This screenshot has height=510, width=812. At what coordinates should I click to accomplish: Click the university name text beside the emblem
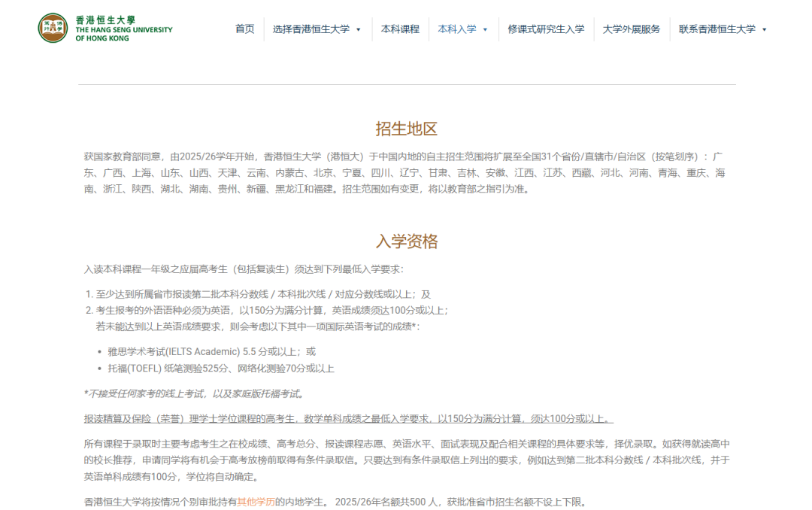click(123, 29)
